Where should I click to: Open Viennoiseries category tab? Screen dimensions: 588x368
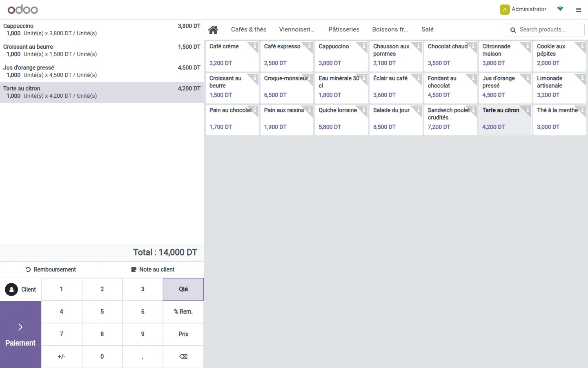coord(297,29)
